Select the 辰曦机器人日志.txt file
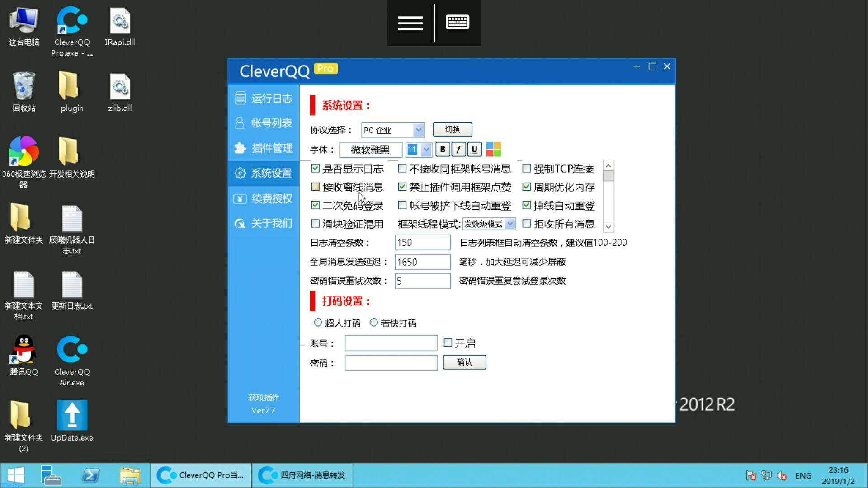 point(72,230)
